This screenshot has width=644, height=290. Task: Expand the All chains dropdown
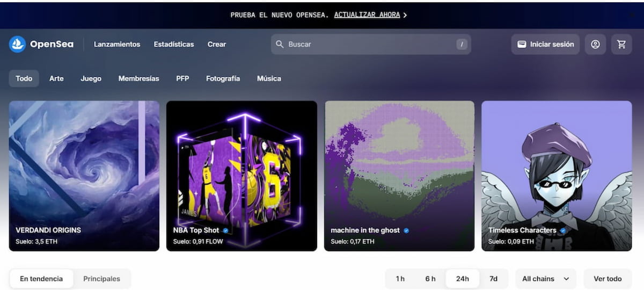coord(546,279)
